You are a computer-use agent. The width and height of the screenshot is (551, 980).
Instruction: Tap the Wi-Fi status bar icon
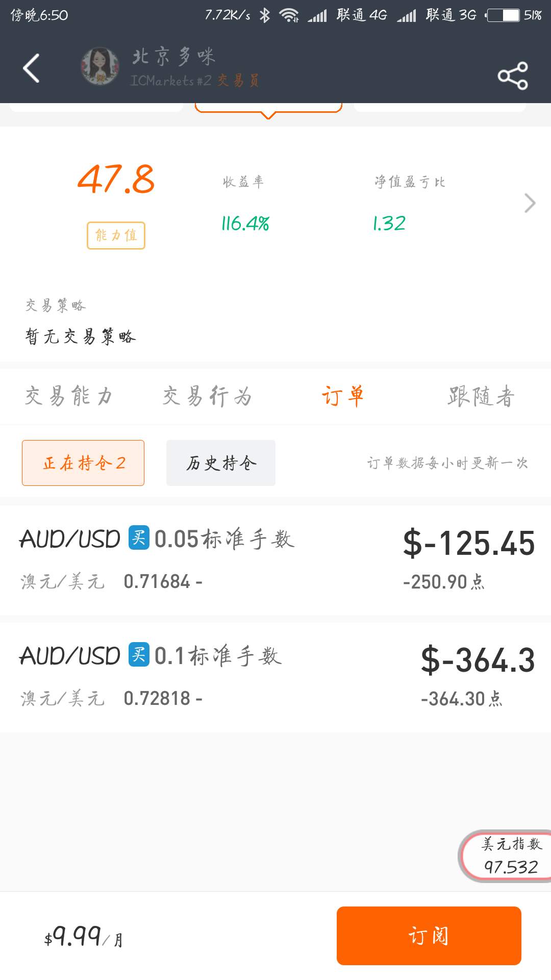click(289, 15)
